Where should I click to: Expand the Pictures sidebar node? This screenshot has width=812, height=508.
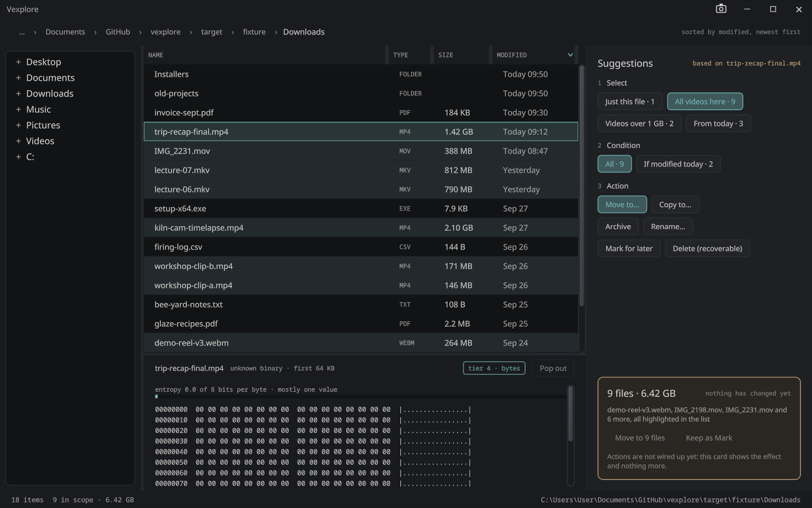point(19,125)
